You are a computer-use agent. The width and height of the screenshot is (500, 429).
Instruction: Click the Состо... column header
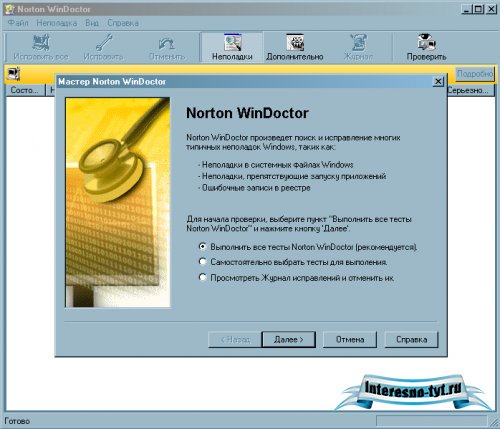click(x=25, y=90)
